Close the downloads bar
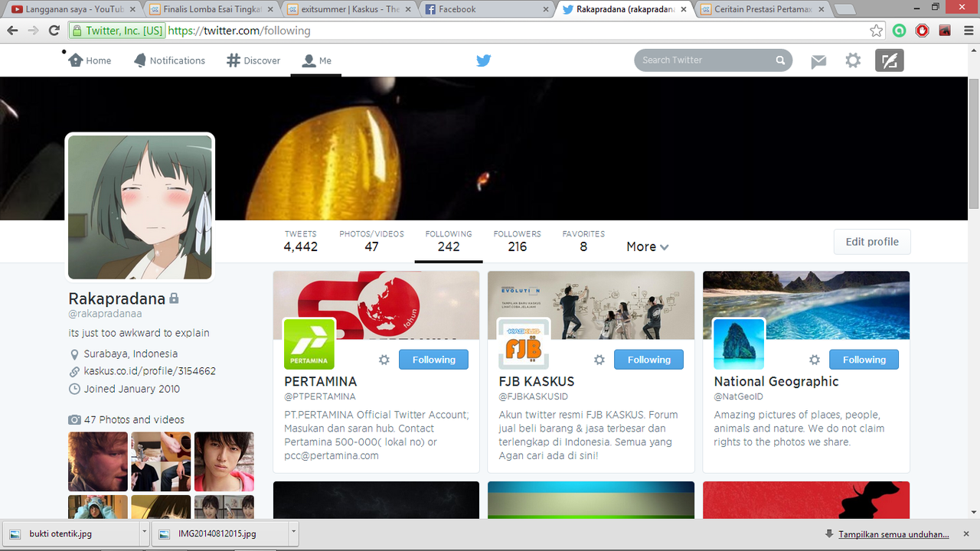Viewport: 980px width, 551px height. click(x=968, y=533)
